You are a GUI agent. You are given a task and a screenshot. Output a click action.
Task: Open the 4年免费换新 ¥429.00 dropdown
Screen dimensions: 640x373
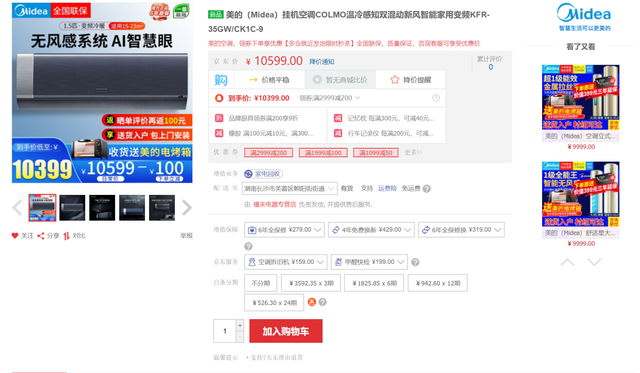click(371, 230)
